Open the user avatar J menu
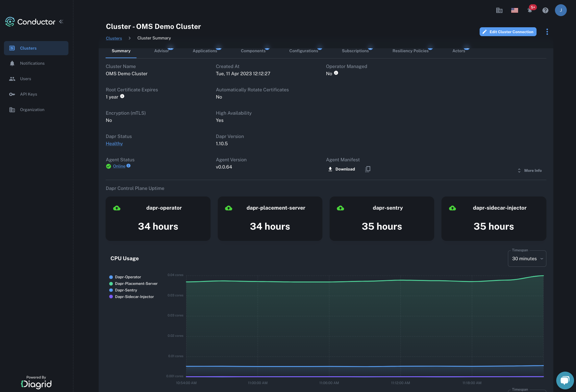Image resolution: width=576 pixels, height=392 pixels. pos(561,10)
